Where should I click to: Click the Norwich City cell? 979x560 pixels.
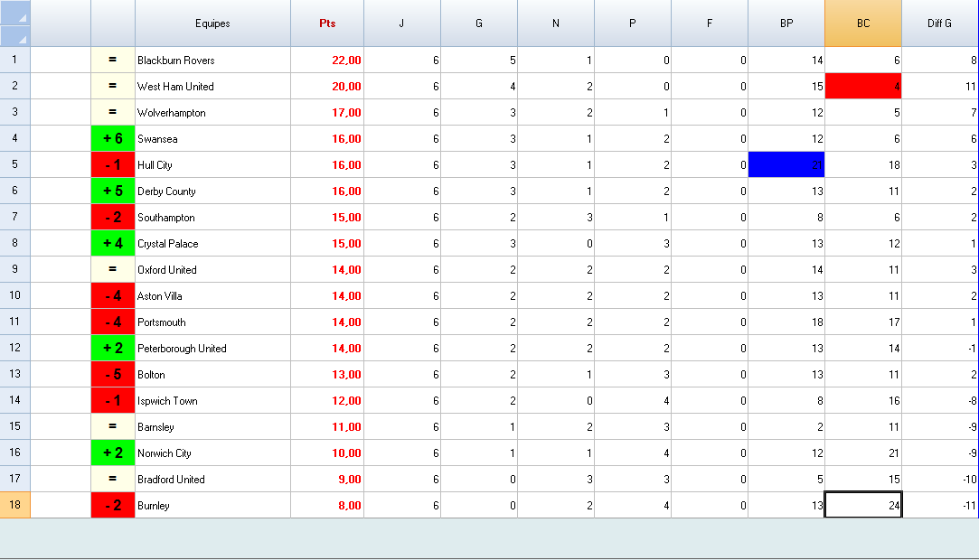[x=212, y=453]
